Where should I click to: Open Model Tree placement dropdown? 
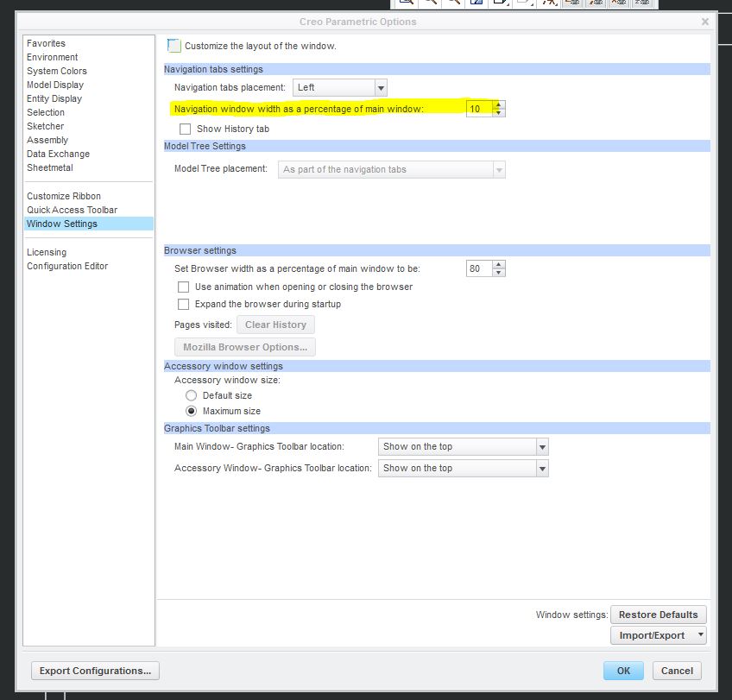tap(392, 169)
